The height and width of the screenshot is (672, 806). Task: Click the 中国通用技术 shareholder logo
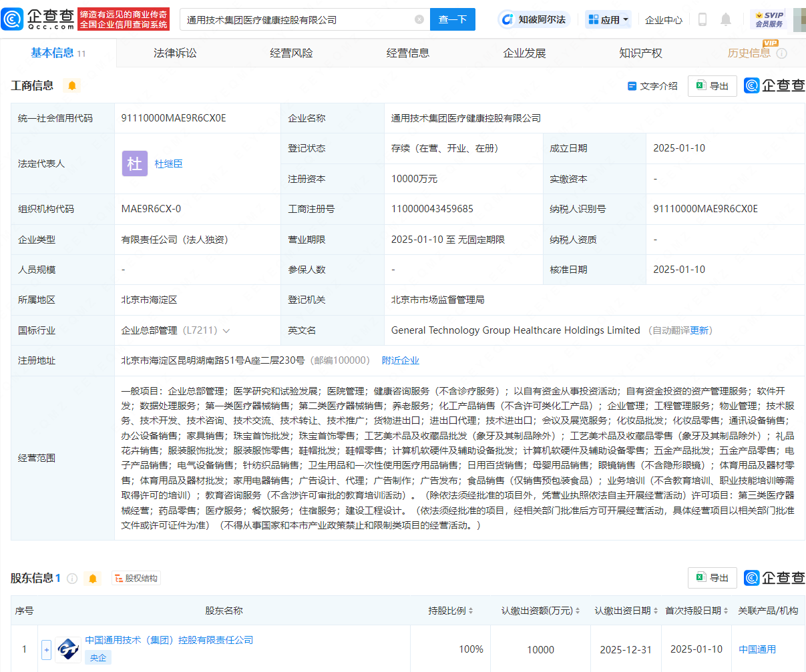coord(68,649)
